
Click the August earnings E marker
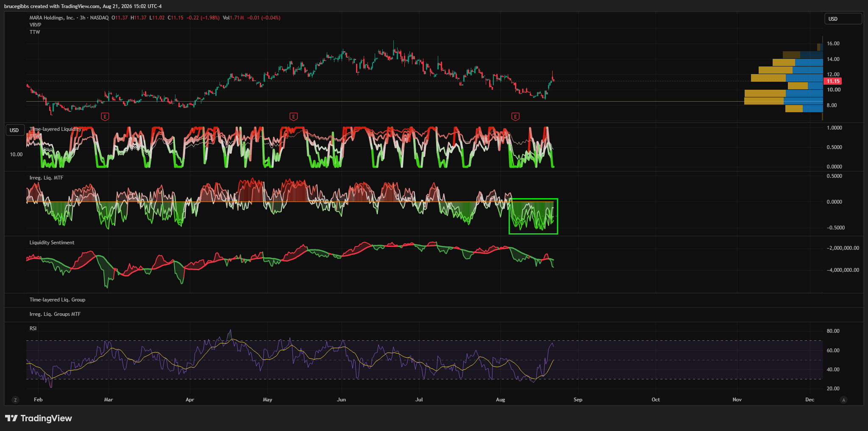point(515,116)
